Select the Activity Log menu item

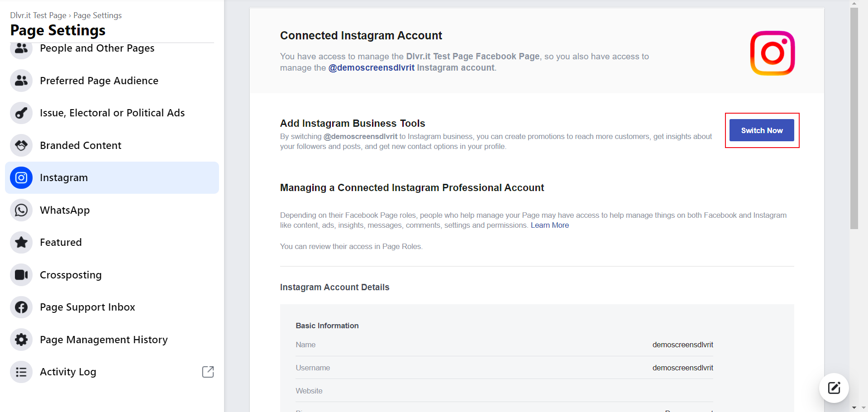(x=68, y=372)
